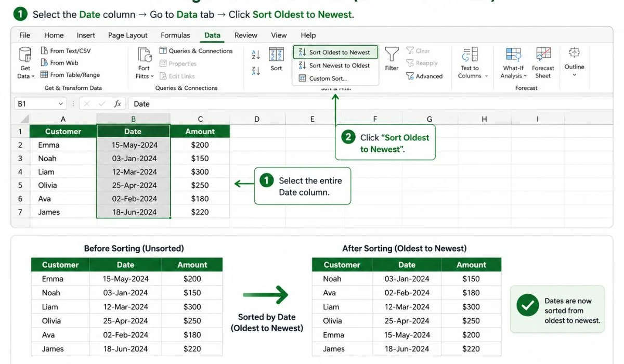Click the Clear filter button

click(418, 51)
